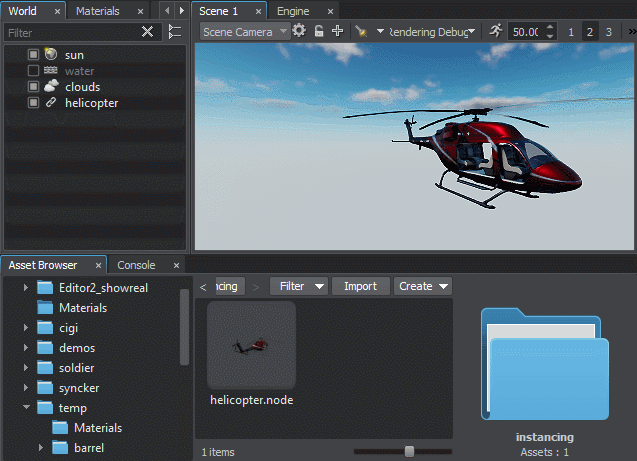Toggle the sun node checkbox
This screenshot has width=637, height=461.
tap(34, 55)
